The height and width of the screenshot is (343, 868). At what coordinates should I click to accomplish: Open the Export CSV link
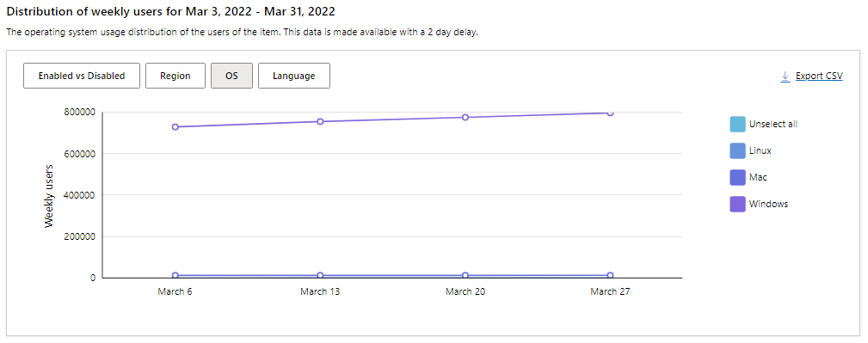(x=819, y=76)
